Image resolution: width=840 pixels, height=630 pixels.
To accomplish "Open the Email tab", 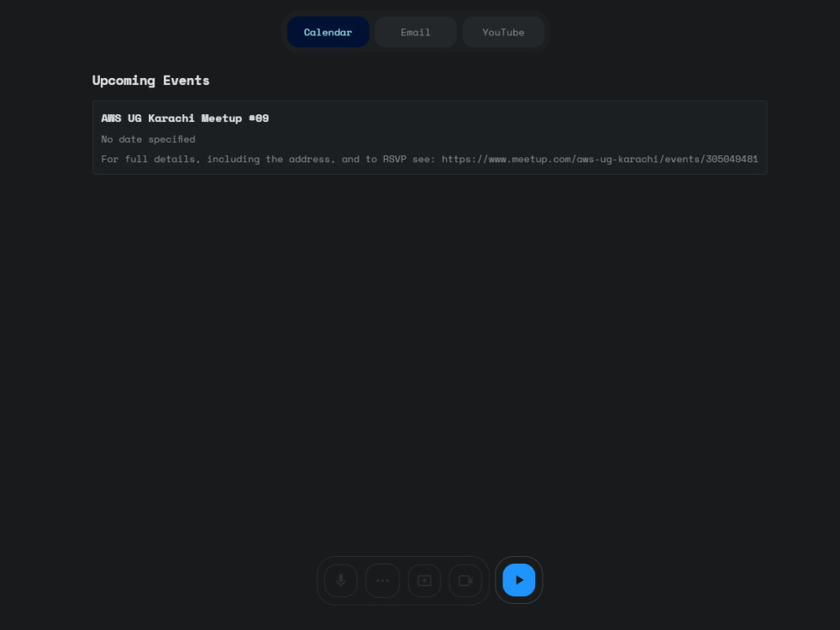I will coord(416,32).
